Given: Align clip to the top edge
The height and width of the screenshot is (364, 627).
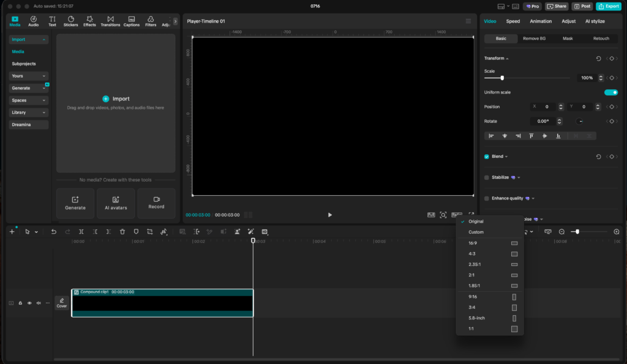Looking at the screenshot, I should (x=531, y=136).
